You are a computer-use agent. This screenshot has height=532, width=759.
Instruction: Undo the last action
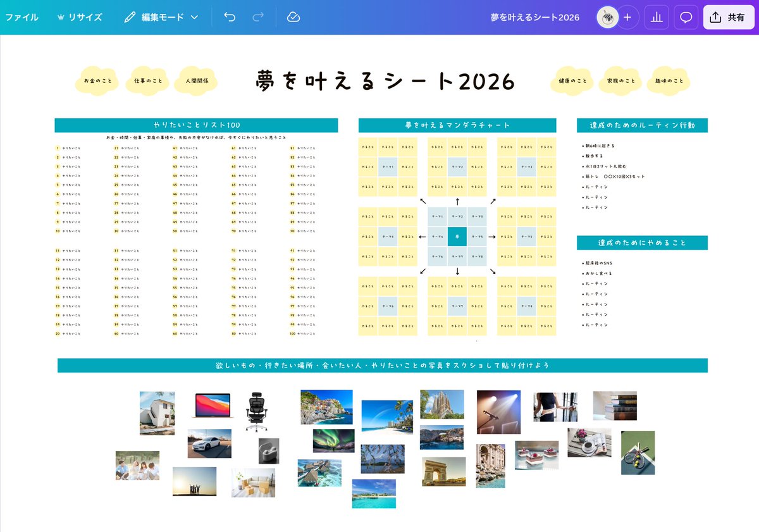[x=231, y=17]
